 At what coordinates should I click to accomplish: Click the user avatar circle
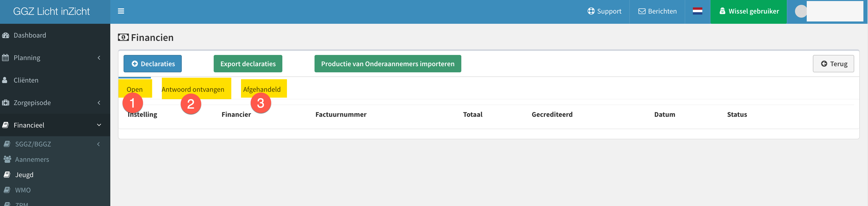tap(801, 12)
